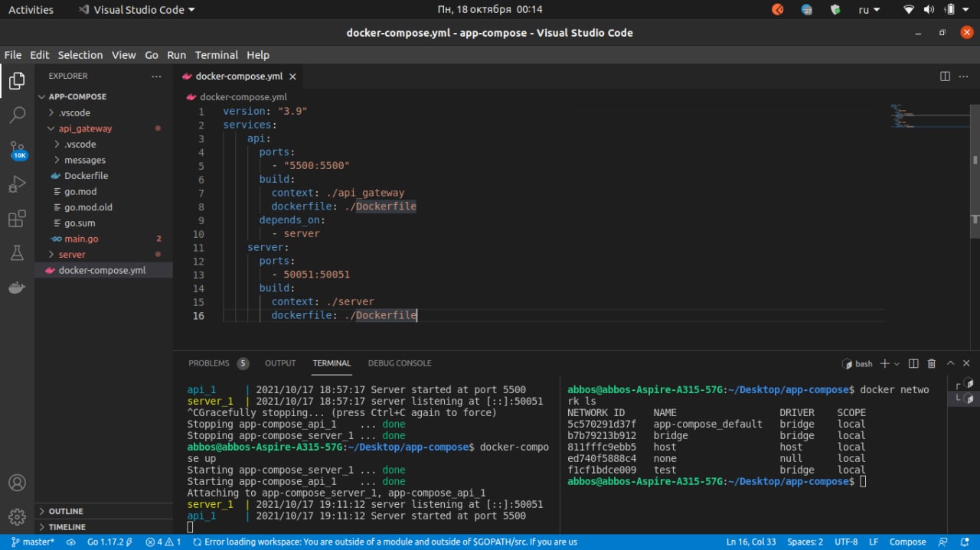Image resolution: width=980 pixels, height=550 pixels.
Task: Click the Split Editor Right icon
Action: point(945,76)
